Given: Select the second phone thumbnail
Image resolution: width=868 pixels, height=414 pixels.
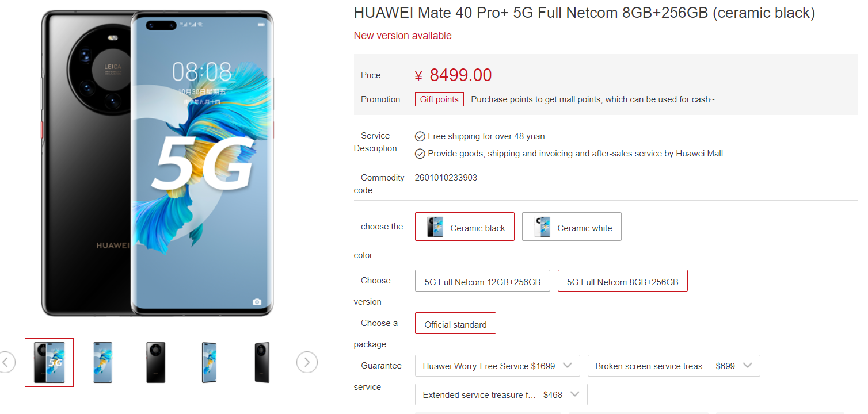Looking at the screenshot, I should (x=102, y=362).
